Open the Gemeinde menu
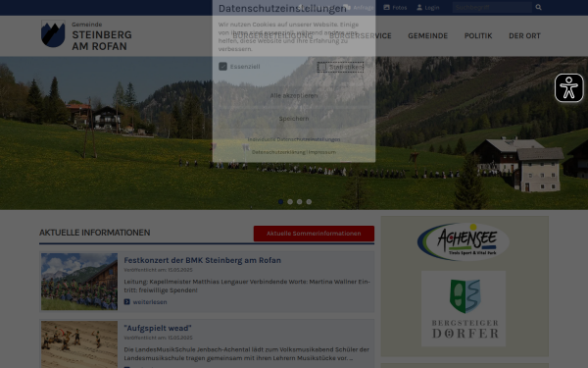Screen dimensions: 588x368 (x=428, y=35)
